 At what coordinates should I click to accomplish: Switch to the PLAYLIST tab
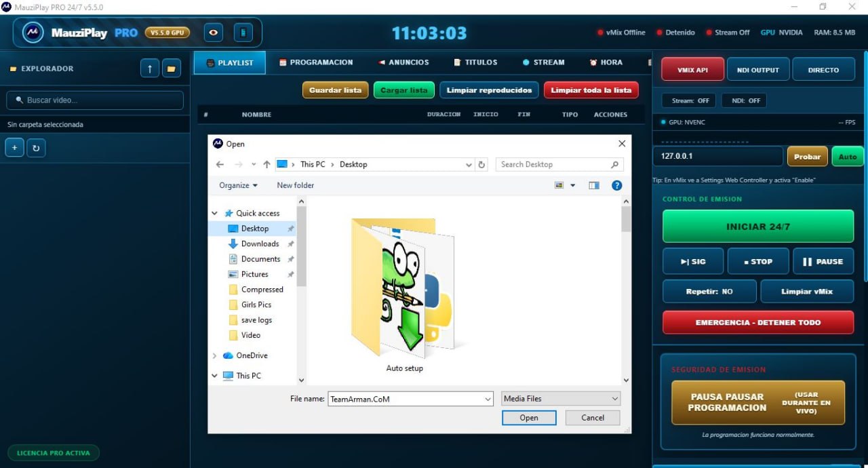(x=230, y=62)
